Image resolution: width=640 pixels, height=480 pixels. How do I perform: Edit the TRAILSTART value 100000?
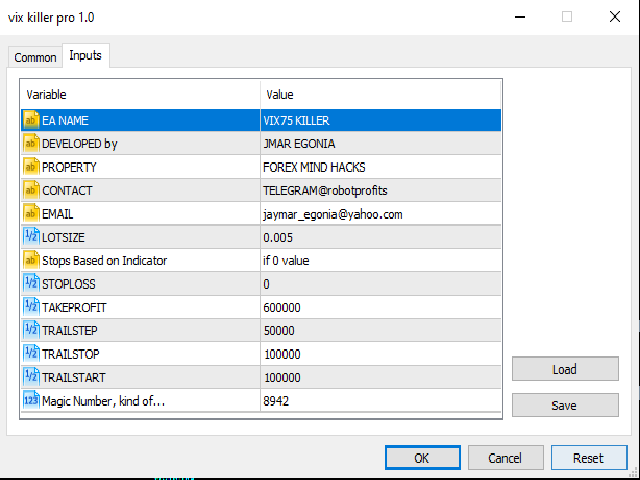coord(380,377)
